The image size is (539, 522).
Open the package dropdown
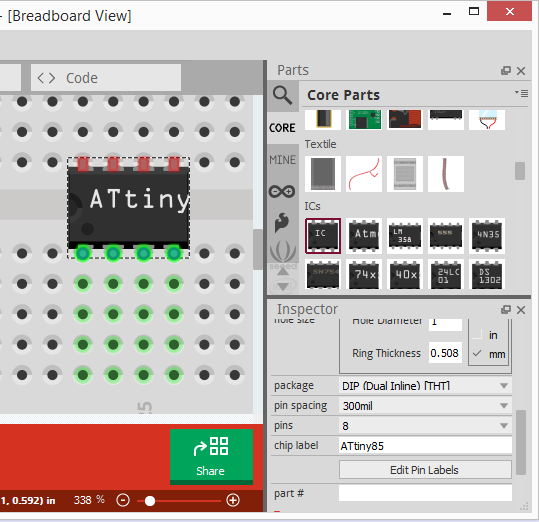point(425,386)
